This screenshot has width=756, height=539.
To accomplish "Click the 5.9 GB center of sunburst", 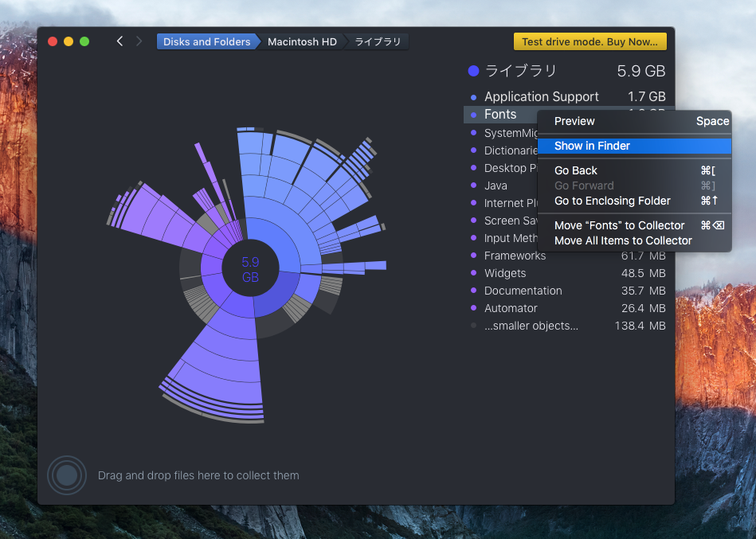I will (x=250, y=269).
